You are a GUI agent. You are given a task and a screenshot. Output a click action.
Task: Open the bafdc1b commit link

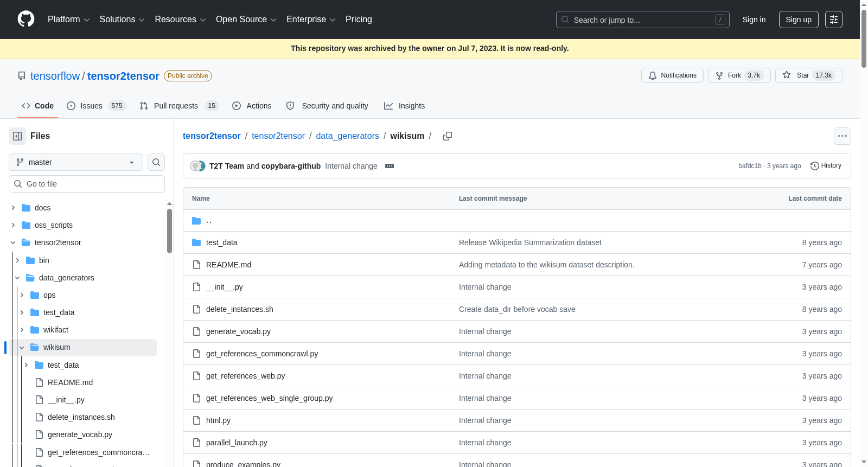click(x=750, y=166)
